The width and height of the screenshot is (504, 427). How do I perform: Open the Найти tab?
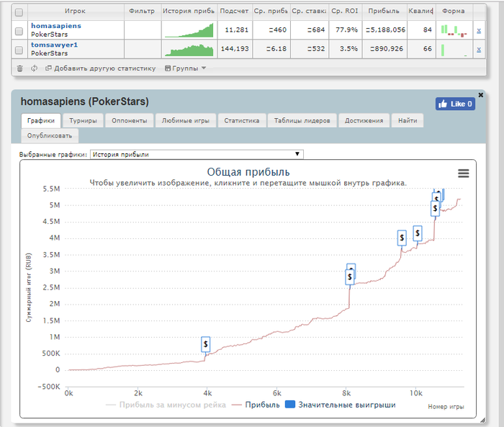[x=408, y=120]
